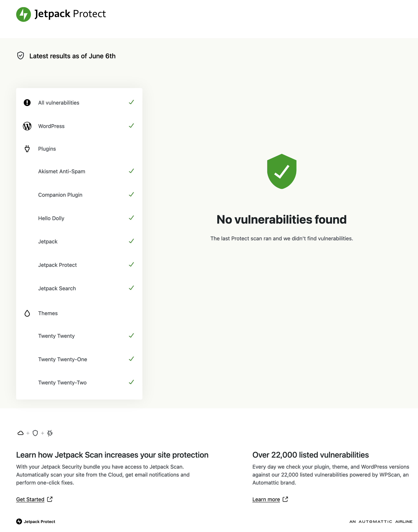Click the external link icon beside Learn more
Image resolution: width=418 pixels, height=532 pixels.
click(x=285, y=499)
